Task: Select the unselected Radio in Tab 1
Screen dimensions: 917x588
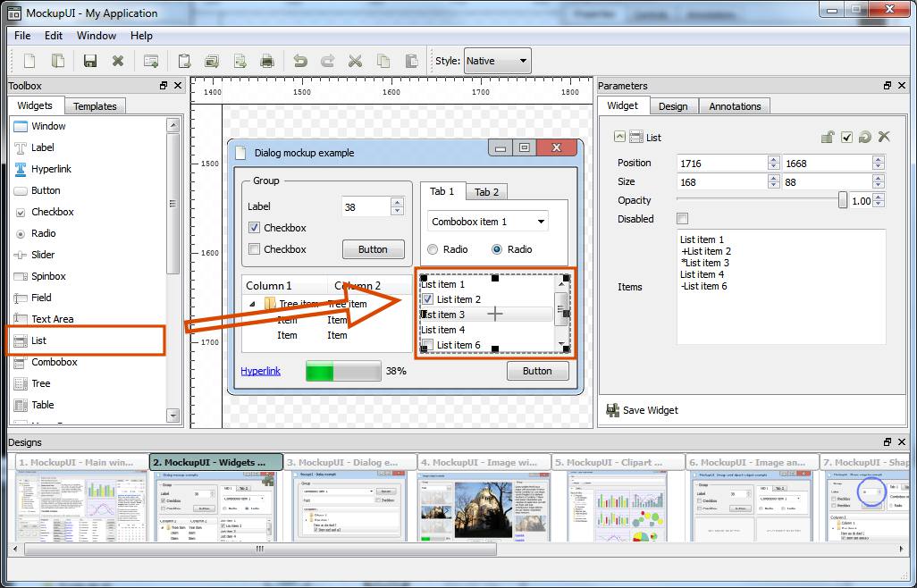Action: [433, 249]
